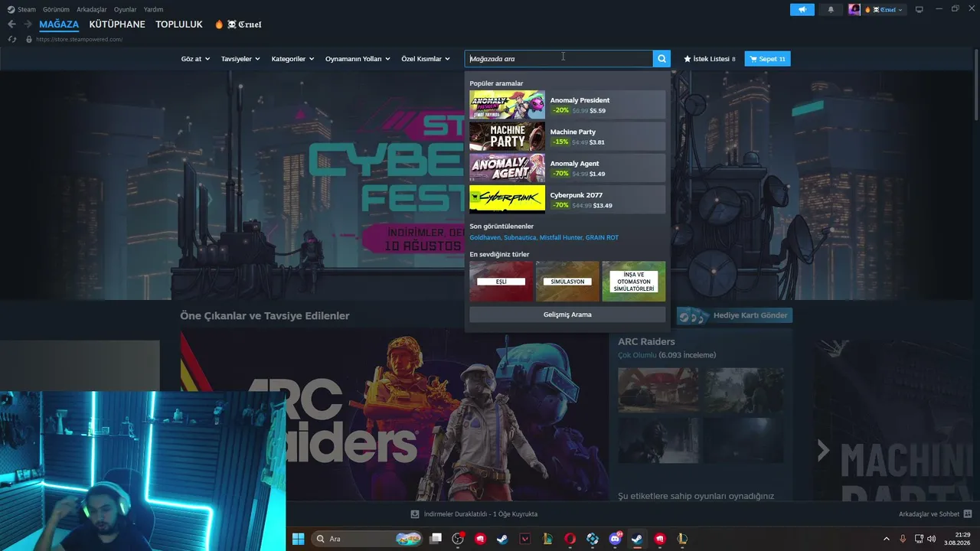Click Hediye Kartı Gönder button
The height and width of the screenshot is (551, 980).
coord(734,315)
